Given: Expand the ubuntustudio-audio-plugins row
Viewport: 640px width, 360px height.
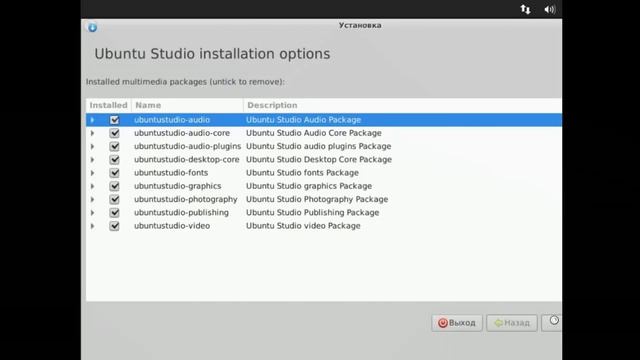Looking at the screenshot, I should tap(92, 146).
